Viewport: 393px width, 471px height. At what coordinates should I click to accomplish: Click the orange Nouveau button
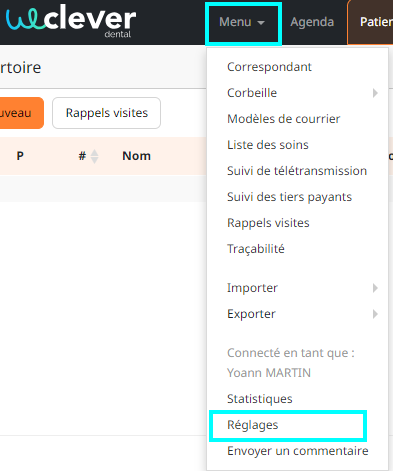(x=21, y=113)
